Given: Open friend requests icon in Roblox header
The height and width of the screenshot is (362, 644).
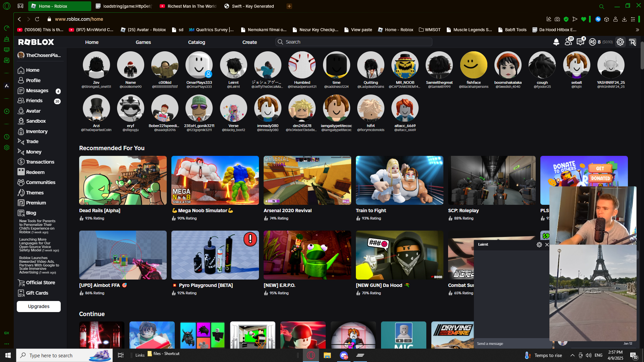Looking at the screenshot, I should [569, 42].
